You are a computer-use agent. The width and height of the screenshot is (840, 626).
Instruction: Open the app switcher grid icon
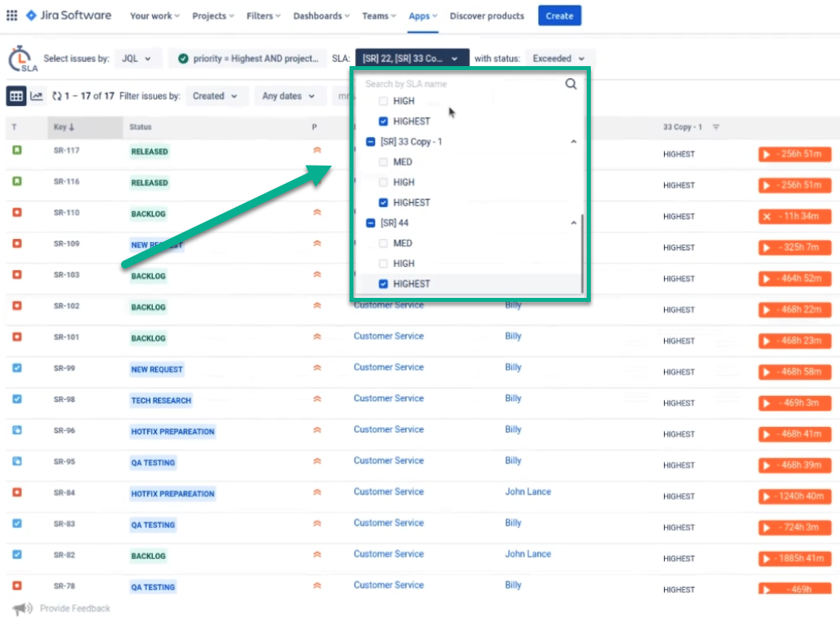point(12,16)
